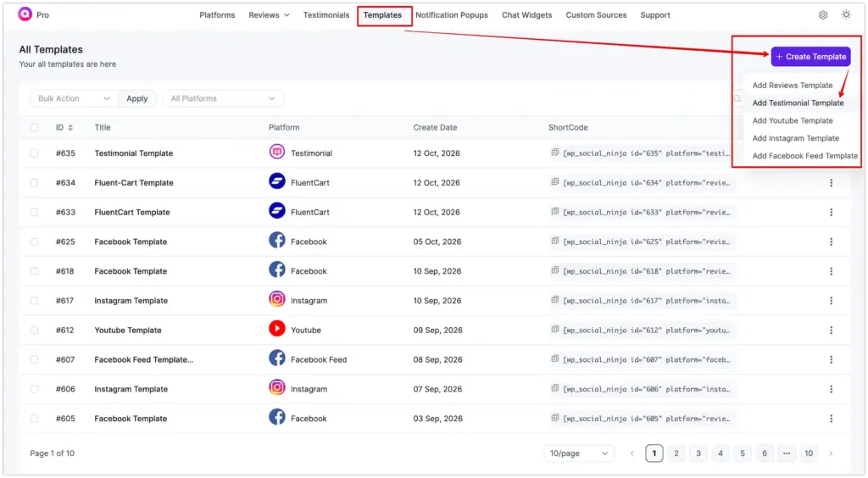
Task: Open Notification Popups tab
Action: 452,15
